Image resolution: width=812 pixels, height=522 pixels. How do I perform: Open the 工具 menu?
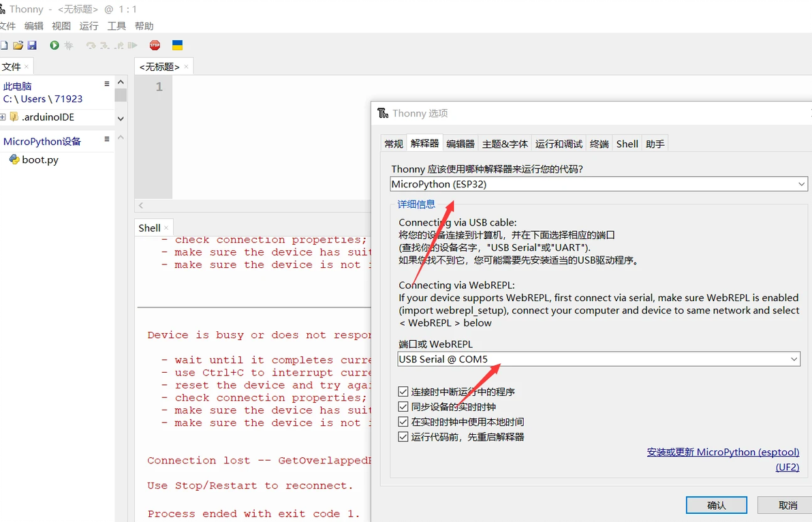click(116, 26)
